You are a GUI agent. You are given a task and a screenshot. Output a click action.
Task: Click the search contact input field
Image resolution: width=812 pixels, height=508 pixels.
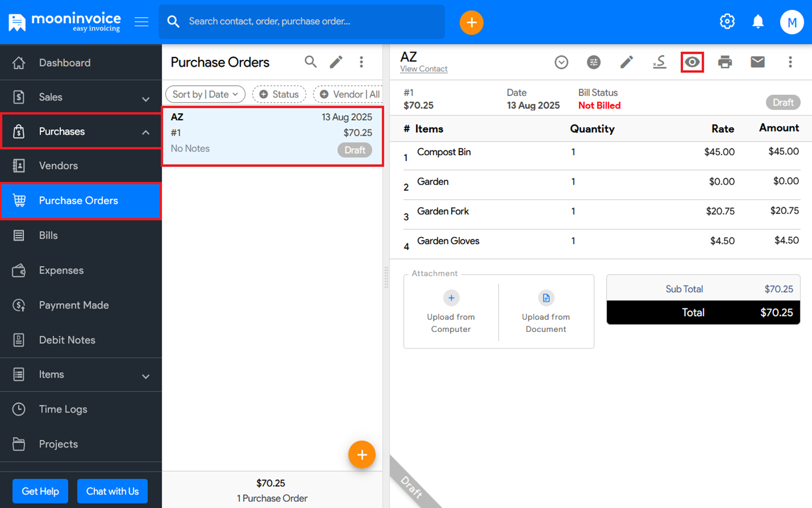click(310, 21)
